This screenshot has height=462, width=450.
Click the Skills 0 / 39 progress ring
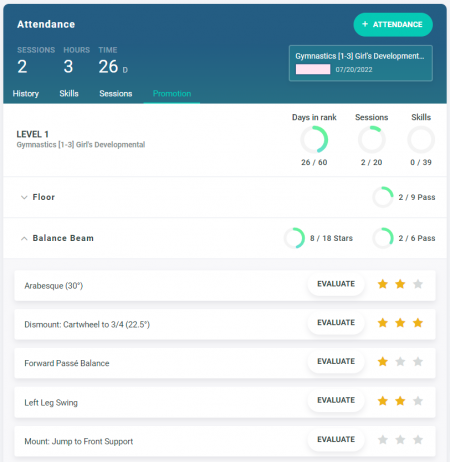click(x=421, y=139)
